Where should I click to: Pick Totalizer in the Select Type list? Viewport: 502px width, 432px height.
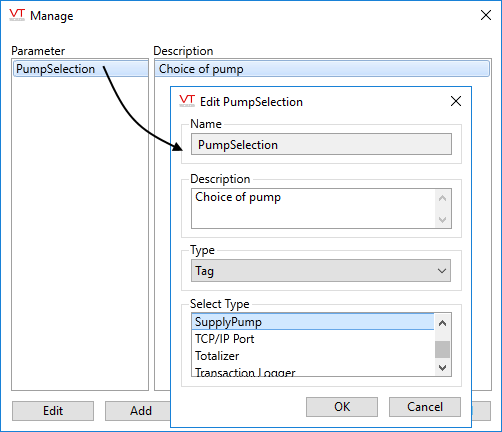click(313, 356)
